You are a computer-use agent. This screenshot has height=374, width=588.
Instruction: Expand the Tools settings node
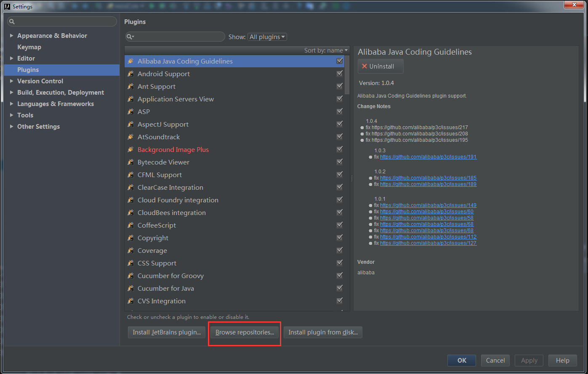[11, 115]
